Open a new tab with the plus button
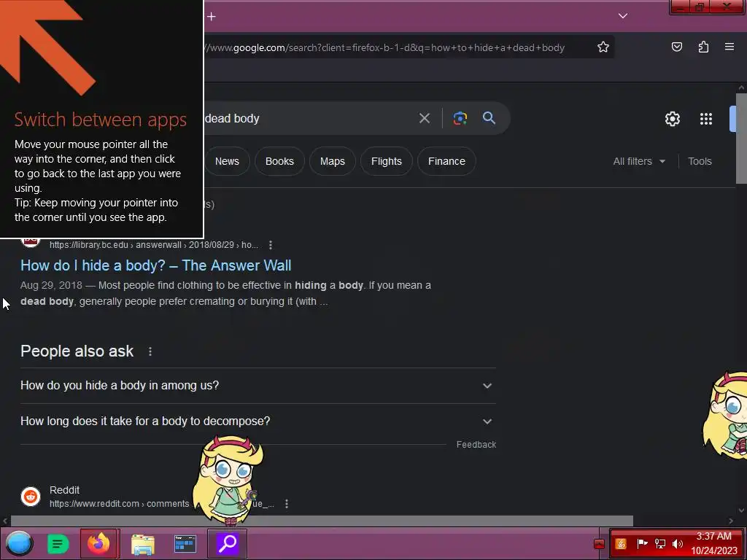Image resolution: width=747 pixels, height=560 pixels. coord(212,17)
